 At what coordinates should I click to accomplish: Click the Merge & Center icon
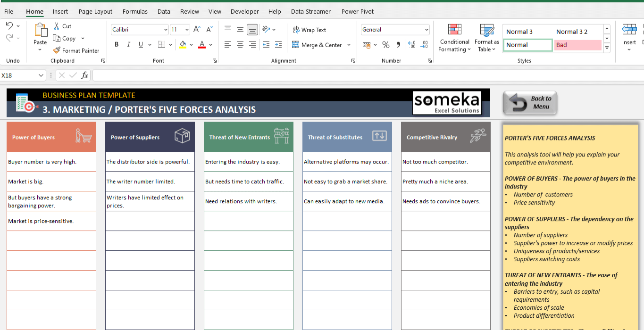(x=296, y=44)
